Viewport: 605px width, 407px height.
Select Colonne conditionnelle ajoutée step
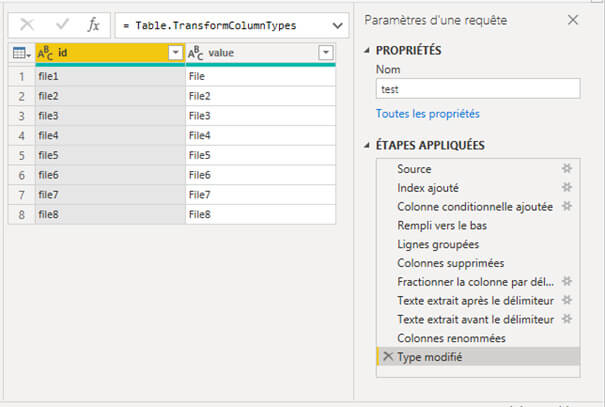478,207
